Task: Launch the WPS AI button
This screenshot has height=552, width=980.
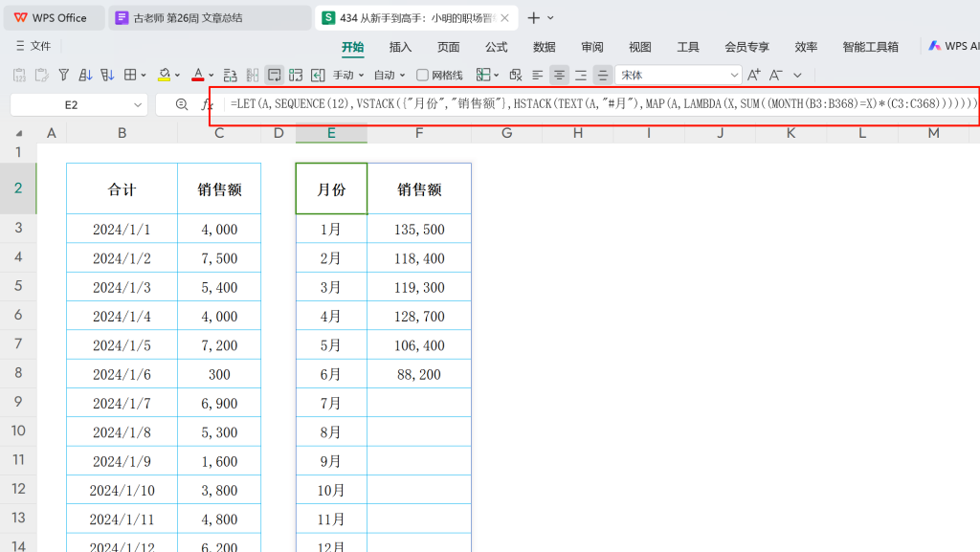Action: tap(954, 46)
